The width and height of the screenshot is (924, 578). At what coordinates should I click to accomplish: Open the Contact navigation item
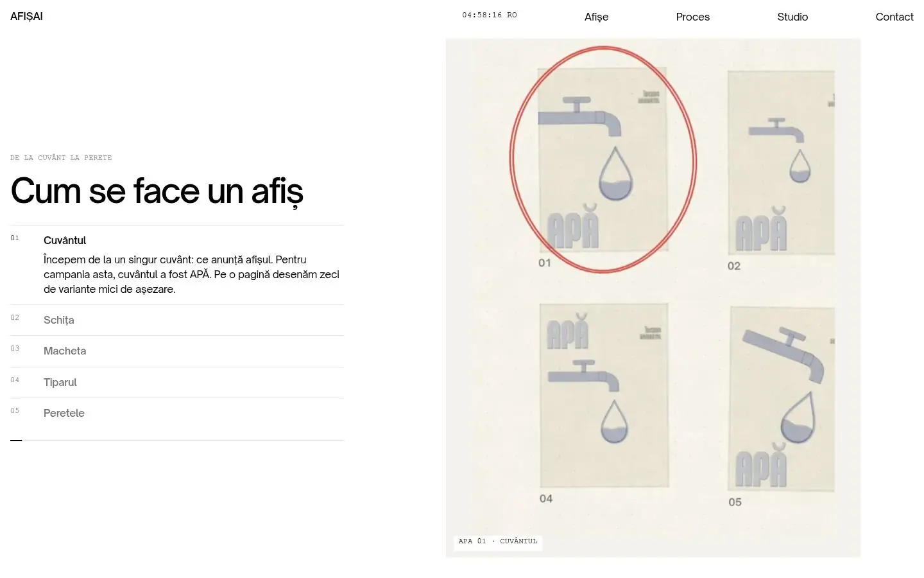pyautogui.click(x=894, y=17)
